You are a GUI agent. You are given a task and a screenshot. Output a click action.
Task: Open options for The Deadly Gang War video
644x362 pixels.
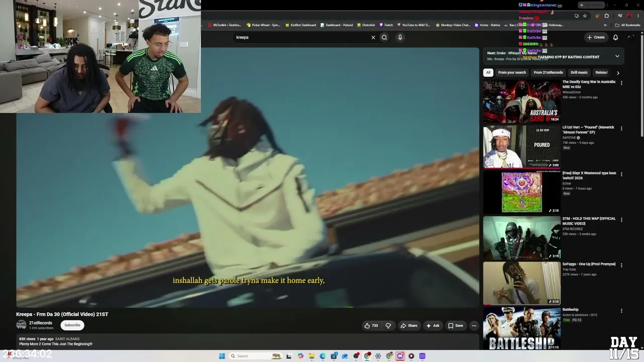click(621, 83)
